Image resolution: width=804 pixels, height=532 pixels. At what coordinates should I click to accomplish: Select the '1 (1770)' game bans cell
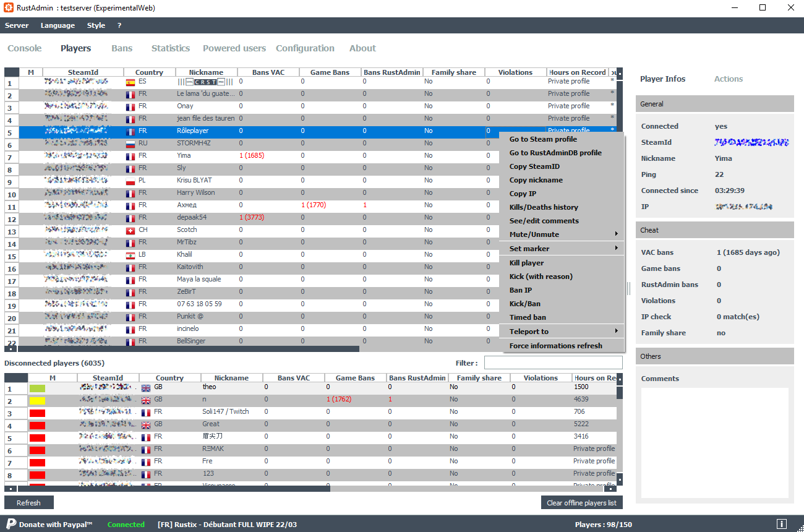(330, 205)
